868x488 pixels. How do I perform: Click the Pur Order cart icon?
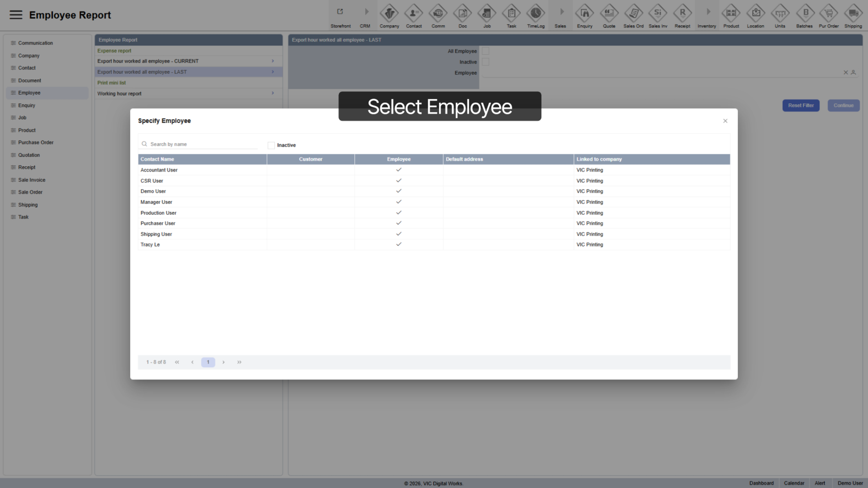[828, 13]
